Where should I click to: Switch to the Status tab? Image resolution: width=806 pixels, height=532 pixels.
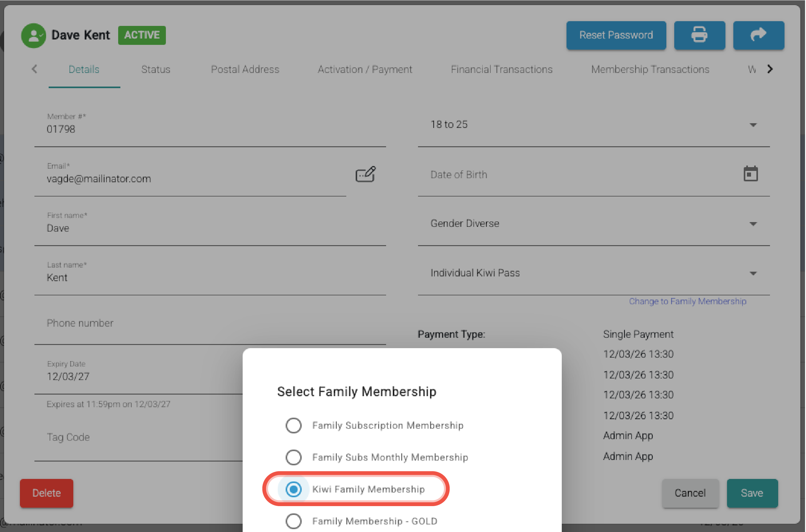pyautogui.click(x=156, y=70)
